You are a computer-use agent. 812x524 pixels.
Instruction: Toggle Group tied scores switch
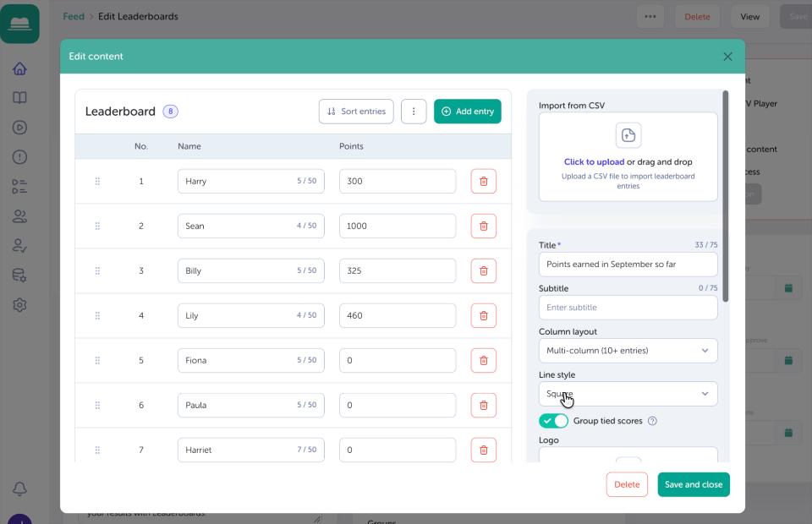(x=553, y=421)
